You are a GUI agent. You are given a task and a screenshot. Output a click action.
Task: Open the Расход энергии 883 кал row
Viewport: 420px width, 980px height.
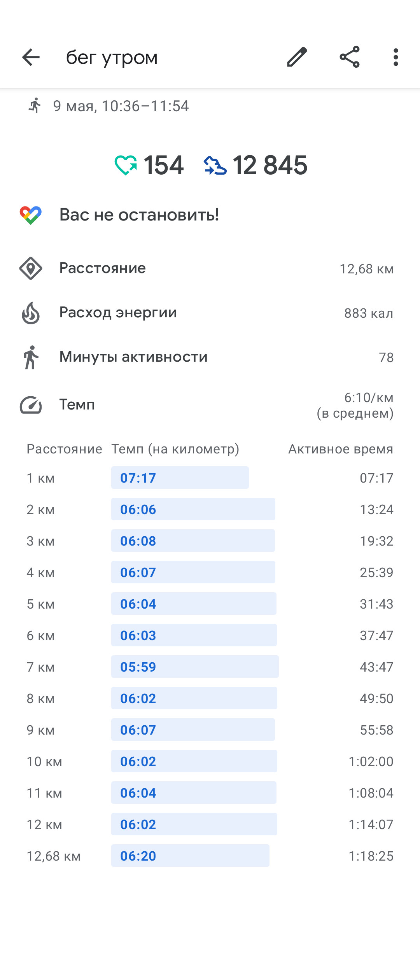coord(210,313)
